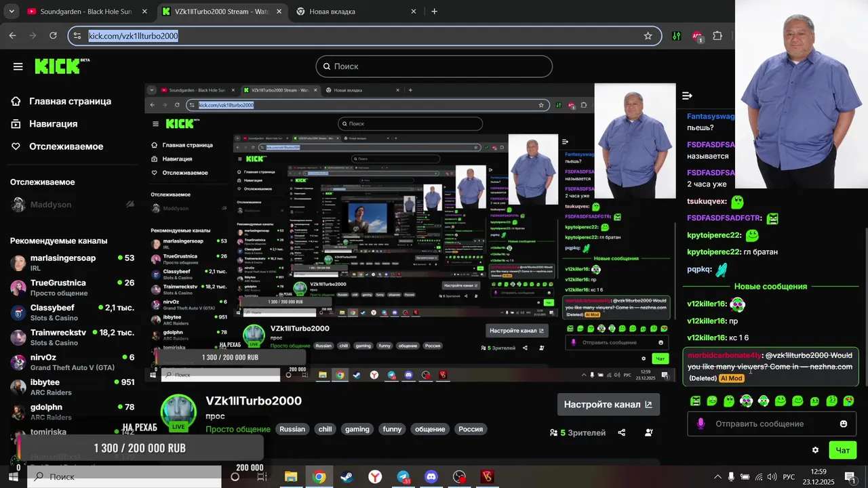
Task: Open Chrome extensions puzzle icon
Action: [x=717, y=36]
